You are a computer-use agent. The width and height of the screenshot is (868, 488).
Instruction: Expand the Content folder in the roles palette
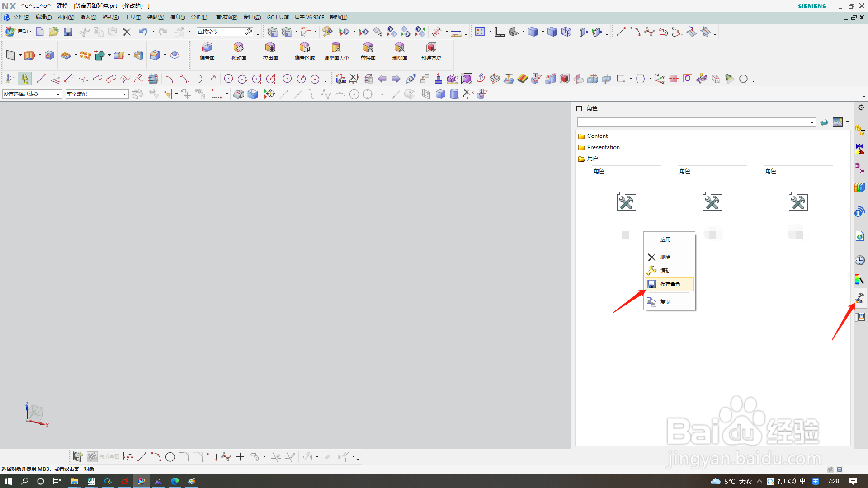597,136
